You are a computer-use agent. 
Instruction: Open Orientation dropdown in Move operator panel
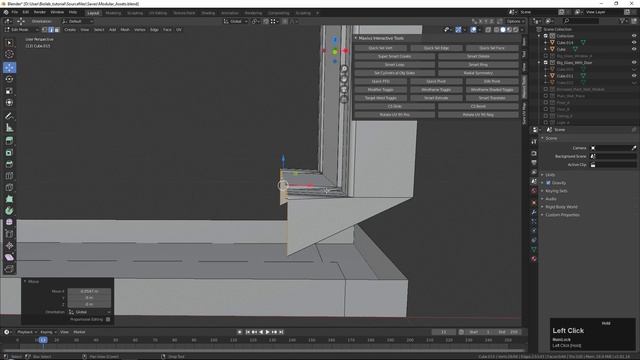[89, 312]
